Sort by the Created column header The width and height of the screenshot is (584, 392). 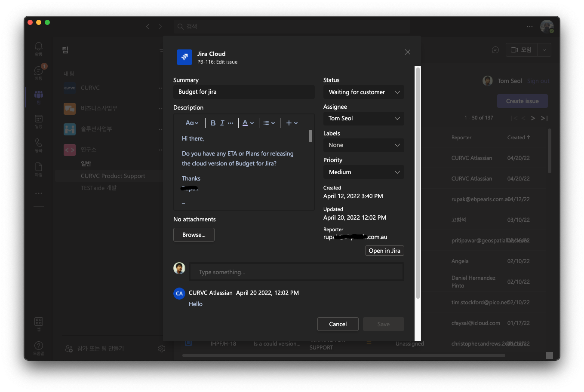pyautogui.click(x=519, y=138)
